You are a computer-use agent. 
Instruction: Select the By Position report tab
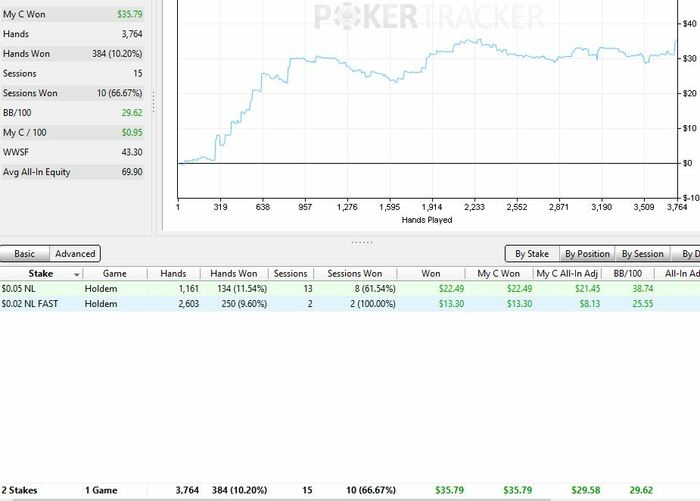coord(587,254)
